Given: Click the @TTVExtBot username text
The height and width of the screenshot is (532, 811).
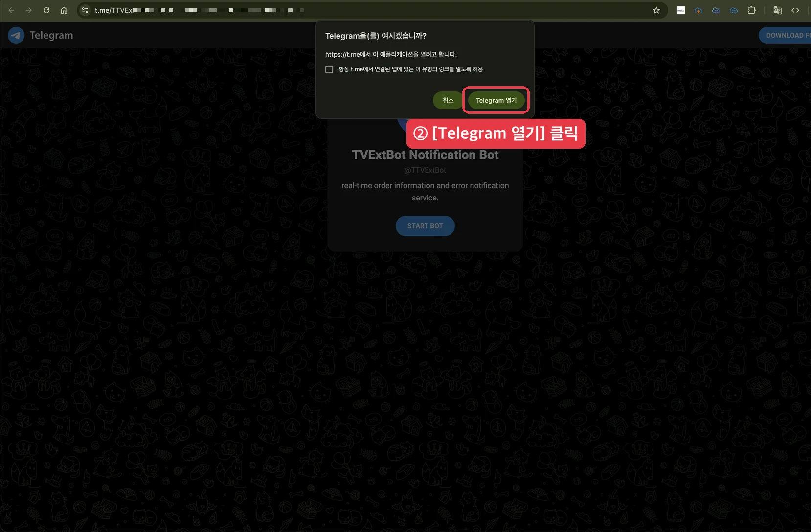Looking at the screenshot, I should point(425,170).
